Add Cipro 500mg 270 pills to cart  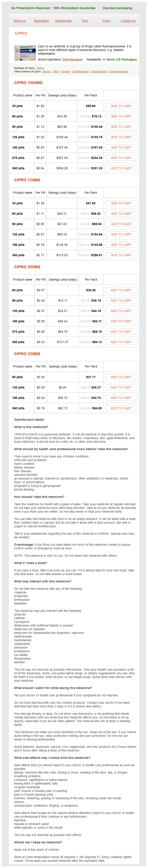121,332
